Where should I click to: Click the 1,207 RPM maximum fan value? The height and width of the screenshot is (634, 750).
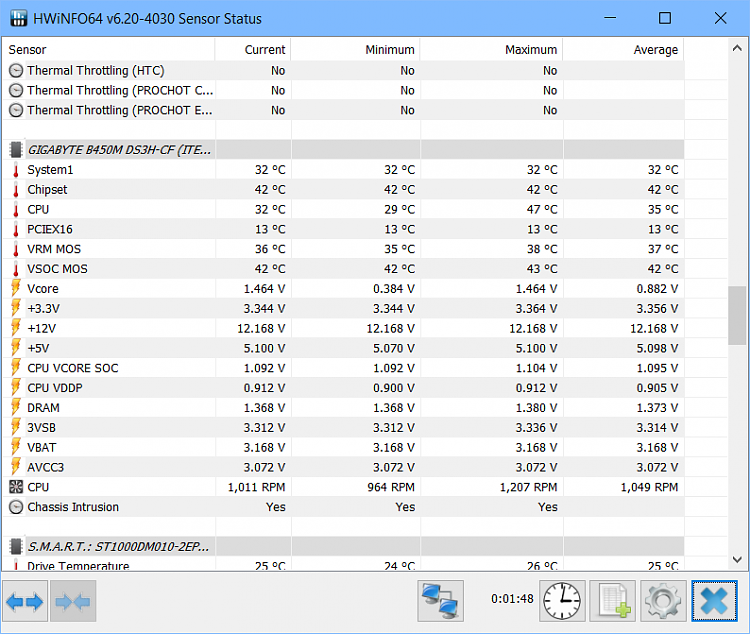pos(529,487)
